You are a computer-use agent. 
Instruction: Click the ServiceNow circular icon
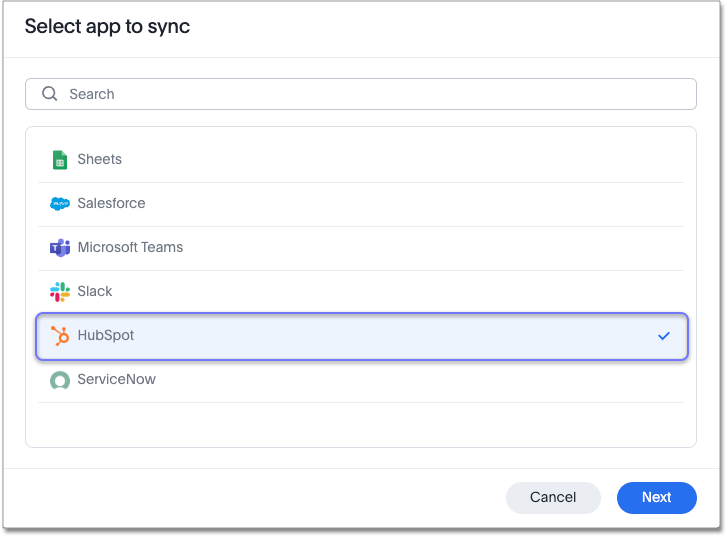click(x=60, y=380)
